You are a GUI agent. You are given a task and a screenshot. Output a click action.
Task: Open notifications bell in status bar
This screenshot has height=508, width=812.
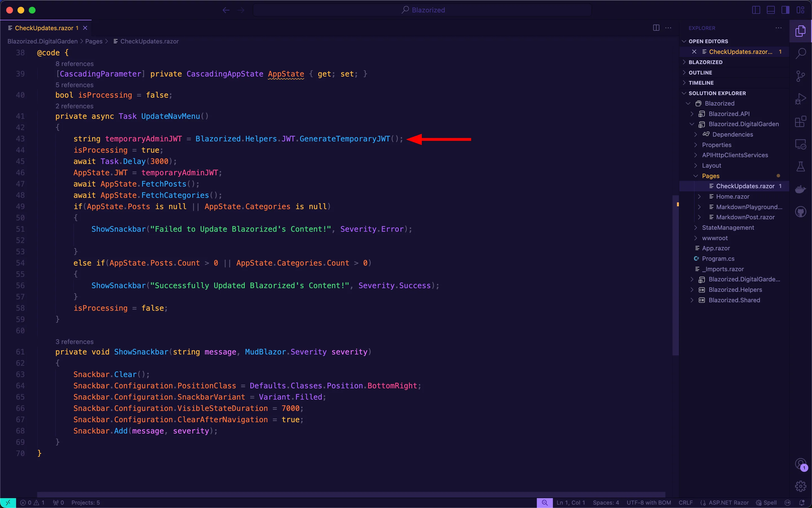(x=802, y=503)
